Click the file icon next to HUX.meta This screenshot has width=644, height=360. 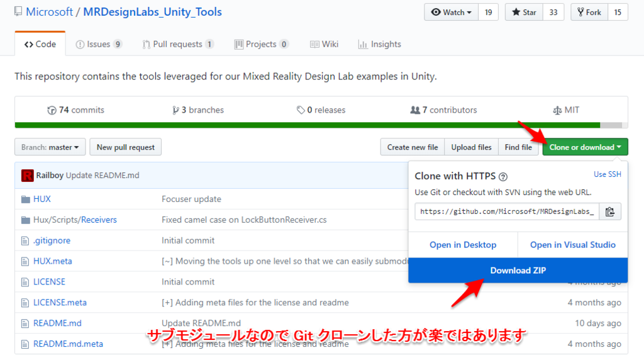[25, 261]
